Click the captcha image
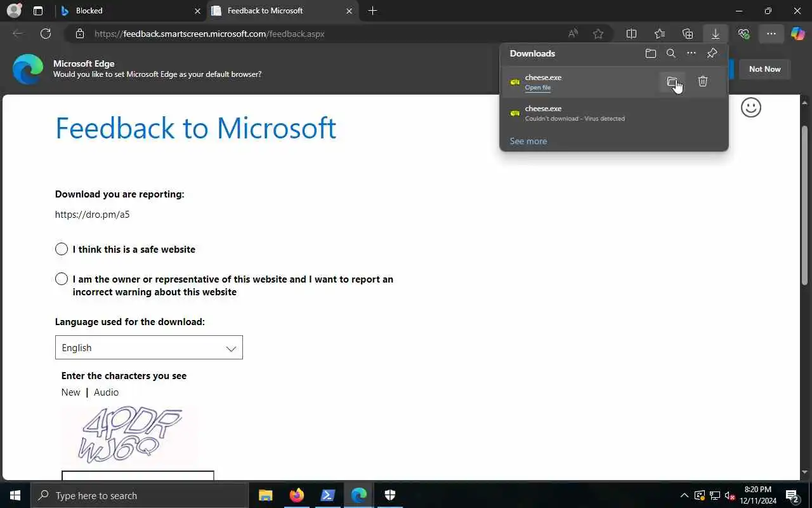Screen dimensions: 812x508 (129, 435)
